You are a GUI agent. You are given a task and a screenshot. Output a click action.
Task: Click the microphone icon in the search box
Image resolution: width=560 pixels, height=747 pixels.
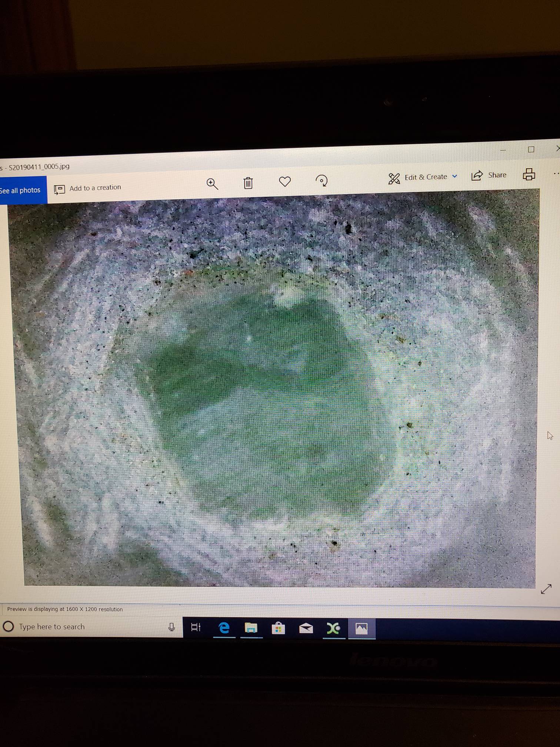tap(171, 627)
